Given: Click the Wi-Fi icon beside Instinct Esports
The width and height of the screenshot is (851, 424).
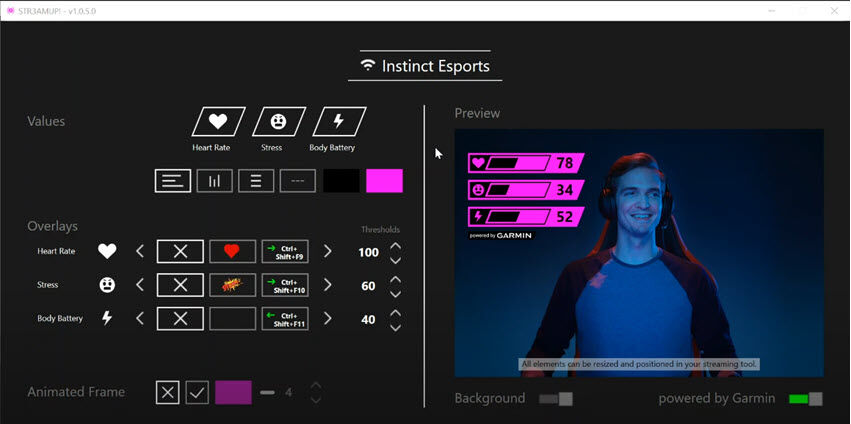Looking at the screenshot, I should (x=368, y=66).
